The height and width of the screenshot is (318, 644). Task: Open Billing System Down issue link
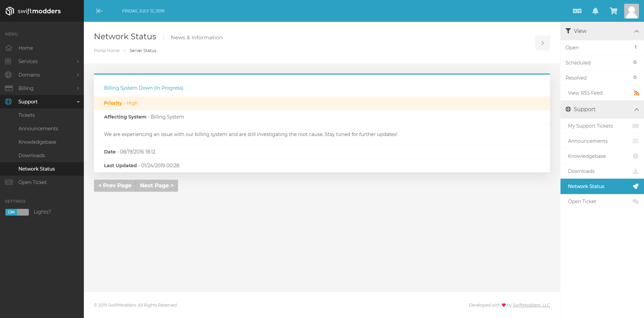click(144, 88)
